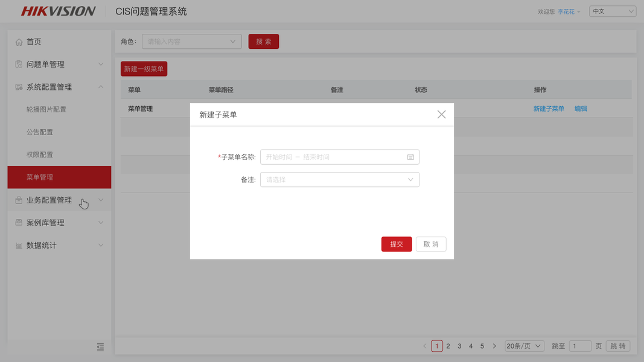644x362 pixels.
Task: Open the 备注 请选择 dropdown
Action: 340,180
